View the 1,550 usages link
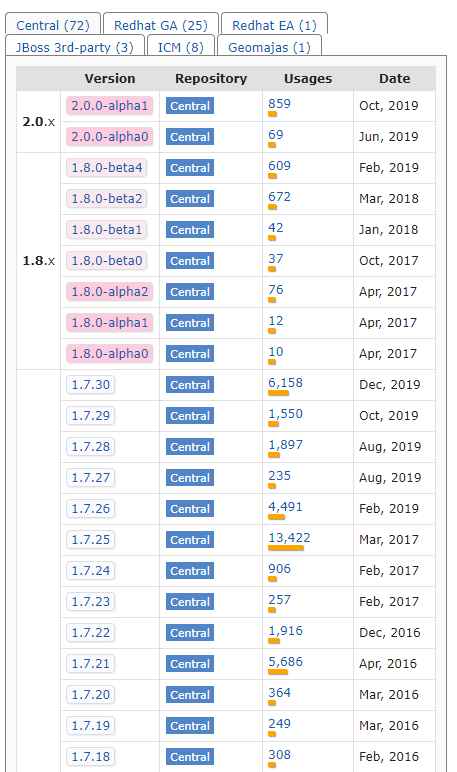 pyautogui.click(x=285, y=414)
